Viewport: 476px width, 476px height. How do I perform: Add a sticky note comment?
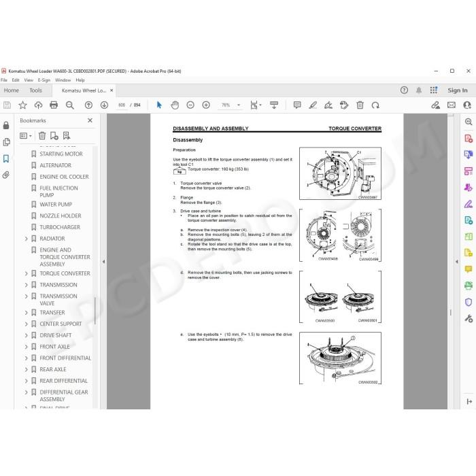click(297, 105)
